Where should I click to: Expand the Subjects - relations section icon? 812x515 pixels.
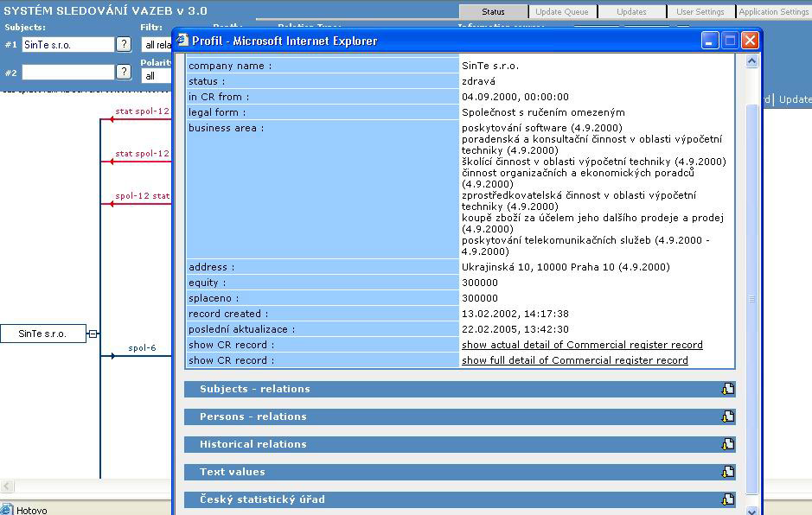pyautogui.click(x=728, y=389)
